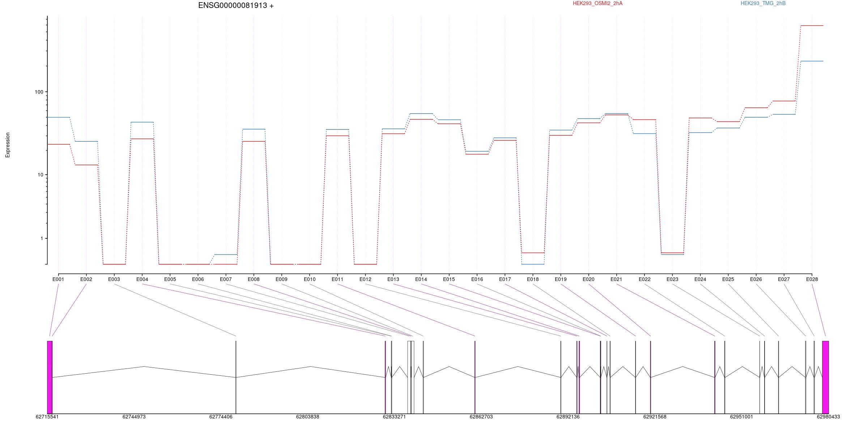868x434 pixels.
Task: Select exon label E021
Action: (616, 279)
